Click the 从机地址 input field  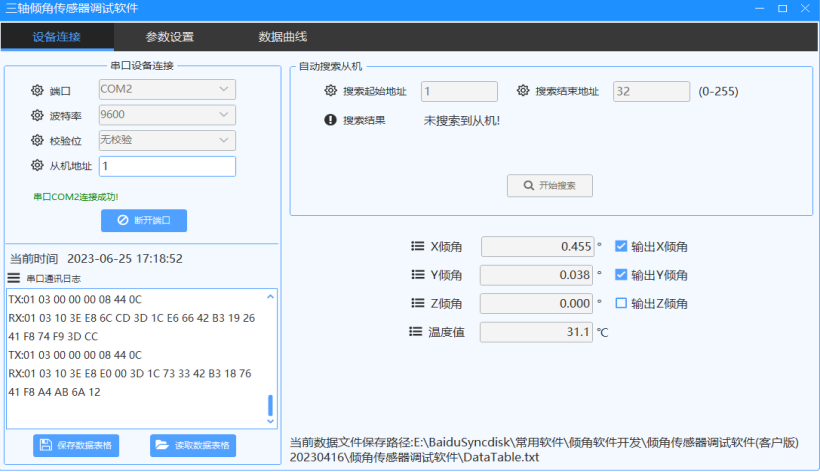(x=167, y=166)
